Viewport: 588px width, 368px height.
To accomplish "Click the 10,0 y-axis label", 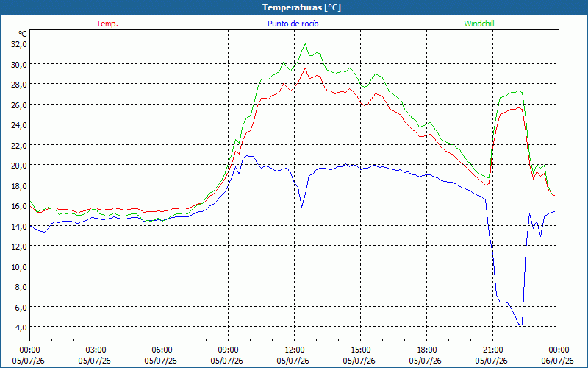I will 18,267.
